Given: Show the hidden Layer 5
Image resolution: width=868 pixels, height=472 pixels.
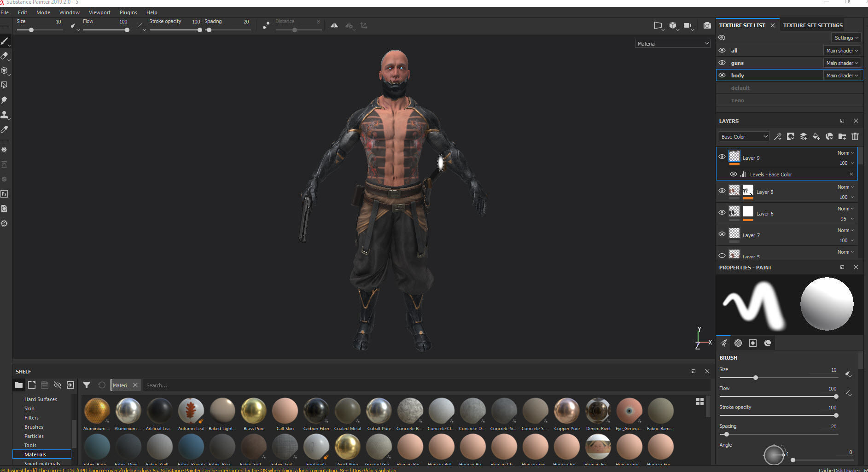Looking at the screenshot, I should tap(722, 256).
